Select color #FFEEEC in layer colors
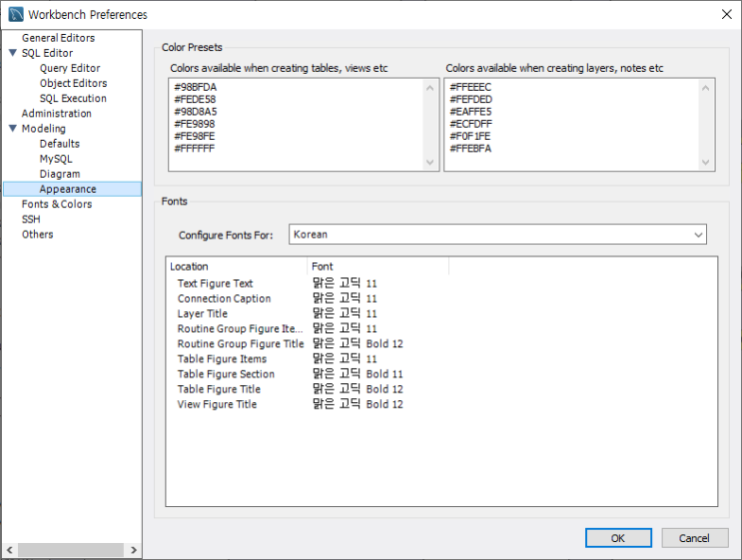 point(470,88)
